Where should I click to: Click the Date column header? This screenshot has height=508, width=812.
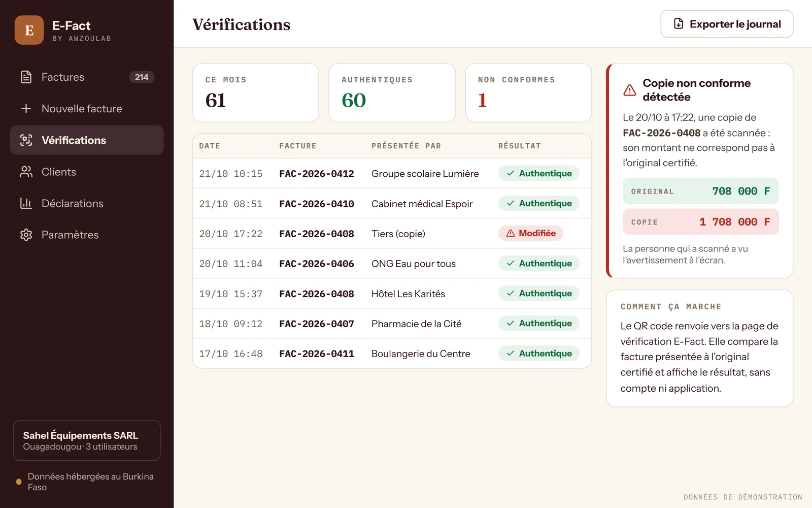(x=210, y=146)
